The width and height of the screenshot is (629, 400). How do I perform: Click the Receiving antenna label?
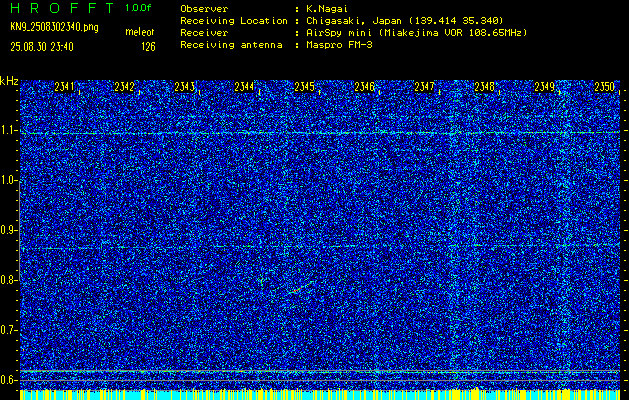tap(231, 45)
